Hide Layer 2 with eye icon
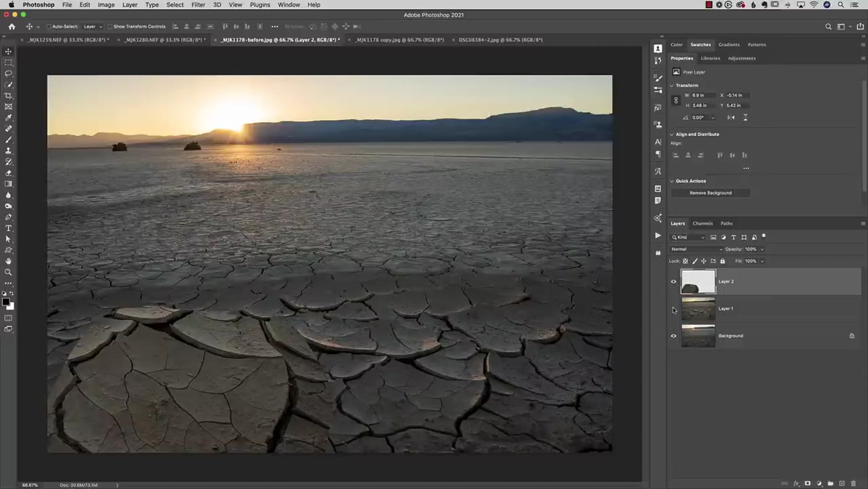This screenshot has height=489, width=868. (x=673, y=281)
